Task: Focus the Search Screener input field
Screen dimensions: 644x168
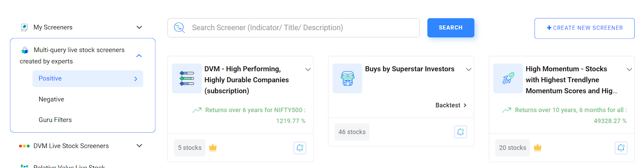Action: (293, 28)
